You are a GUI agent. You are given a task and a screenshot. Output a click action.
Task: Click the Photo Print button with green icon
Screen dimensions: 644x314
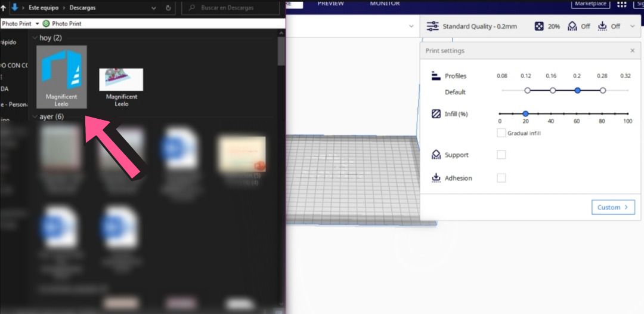click(x=62, y=23)
